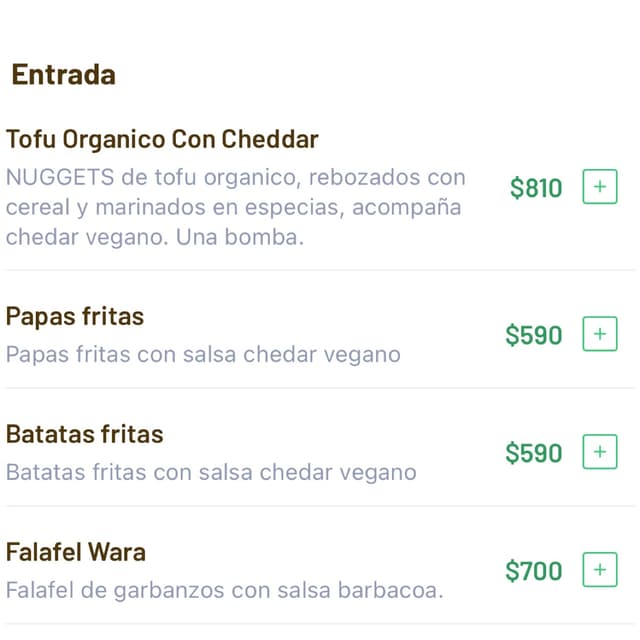Add Tofu Organico Con Cheddar with plus icon

click(600, 187)
